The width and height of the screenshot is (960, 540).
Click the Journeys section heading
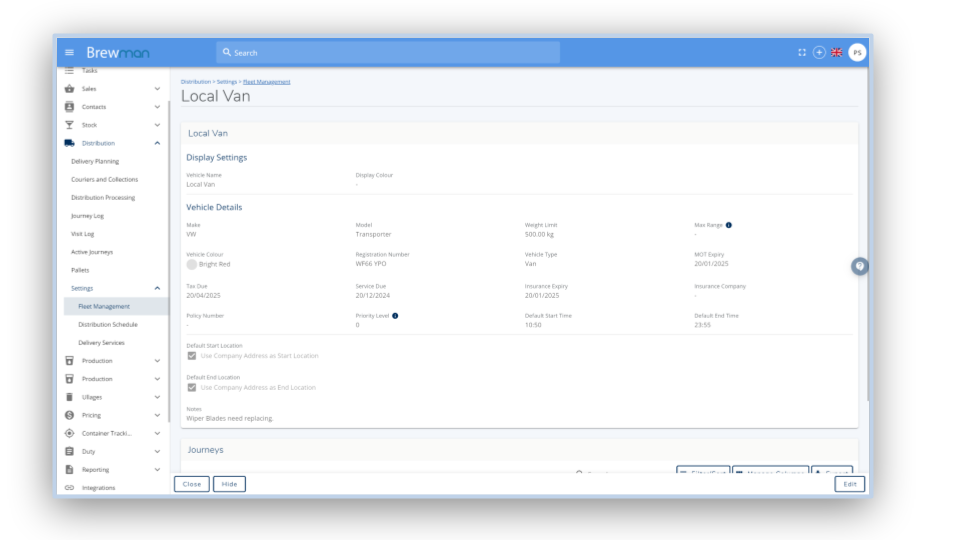click(205, 450)
